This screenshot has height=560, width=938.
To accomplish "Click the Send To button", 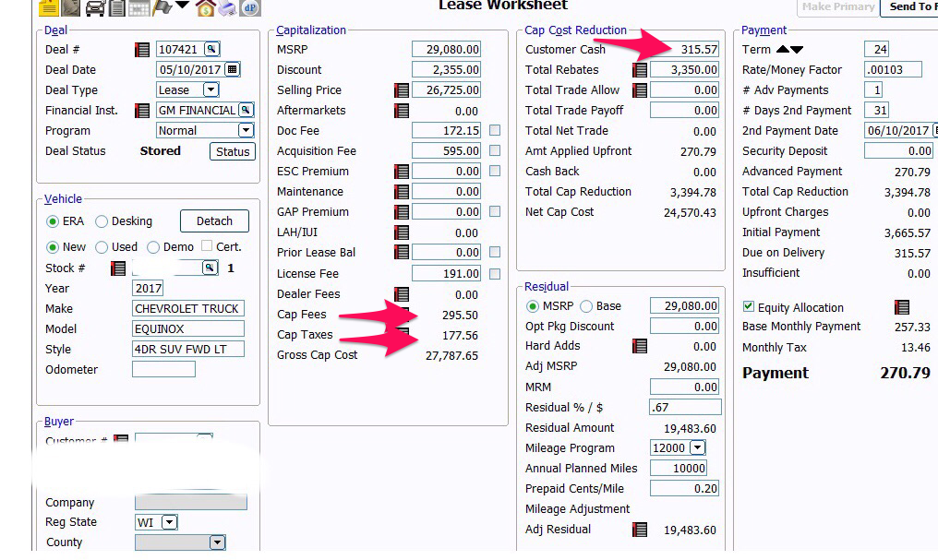I will pos(909,7).
